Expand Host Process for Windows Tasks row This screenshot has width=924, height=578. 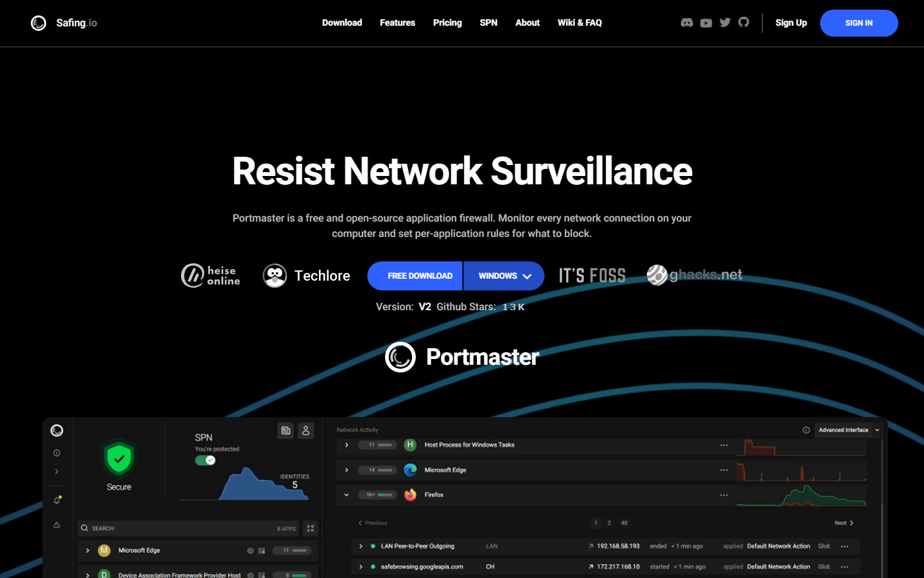(x=346, y=445)
